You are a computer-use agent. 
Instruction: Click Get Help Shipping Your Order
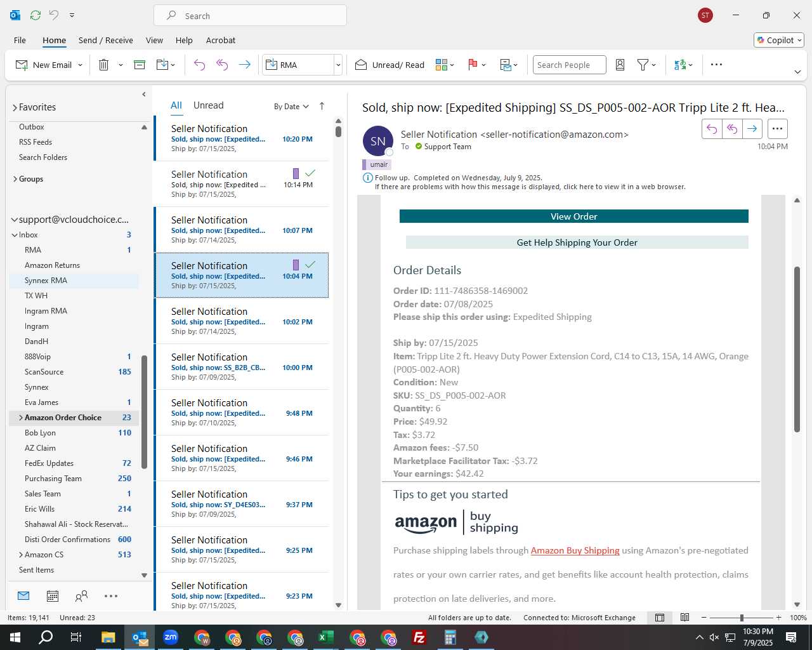click(577, 242)
